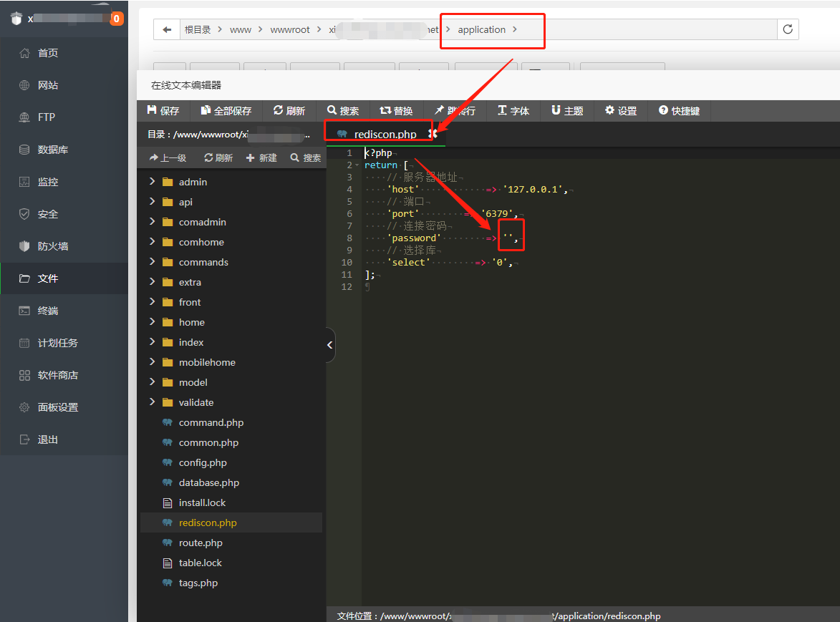Click 全部保存 save all button

coord(226,111)
